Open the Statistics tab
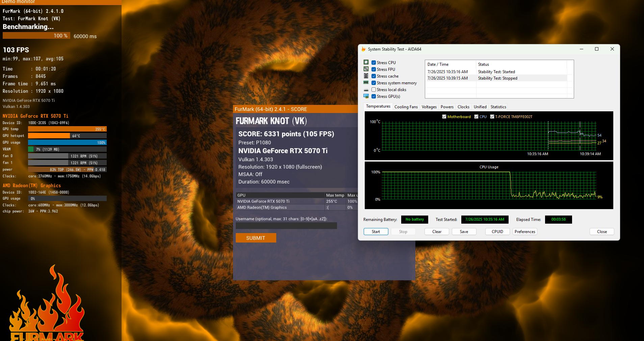This screenshot has height=341, width=644. click(498, 107)
